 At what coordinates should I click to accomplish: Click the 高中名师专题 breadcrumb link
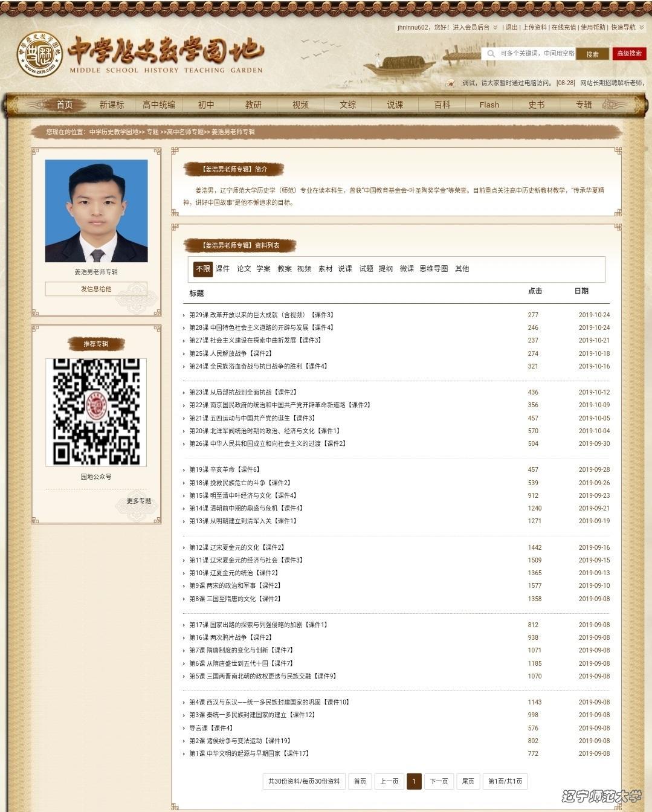pos(185,132)
